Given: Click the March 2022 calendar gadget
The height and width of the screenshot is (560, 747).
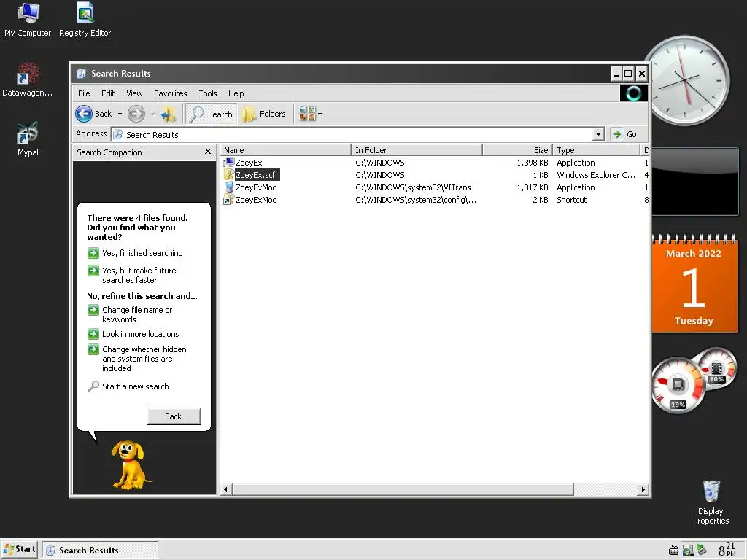Looking at the screenshot, I should [x=694, y=284].
